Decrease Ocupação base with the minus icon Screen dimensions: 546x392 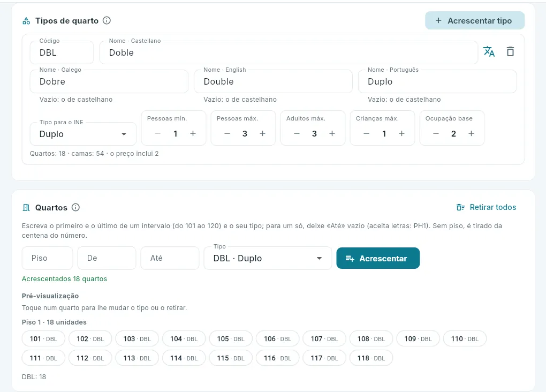[436, 133]
